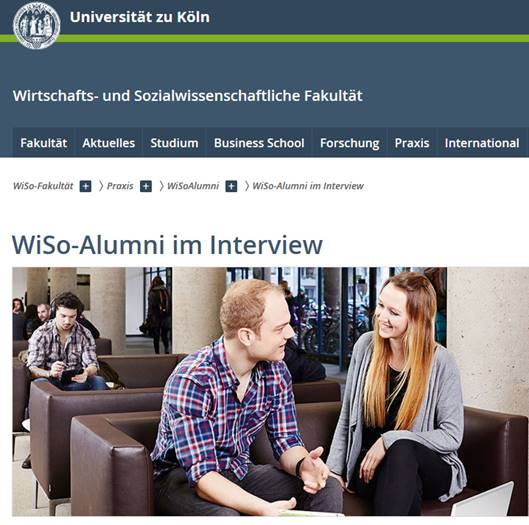Image resolution: width=529 pixels, height=525 pixels.
Task: Follow the Praxis breadcrumb link
Action: [x=120, y=186]
